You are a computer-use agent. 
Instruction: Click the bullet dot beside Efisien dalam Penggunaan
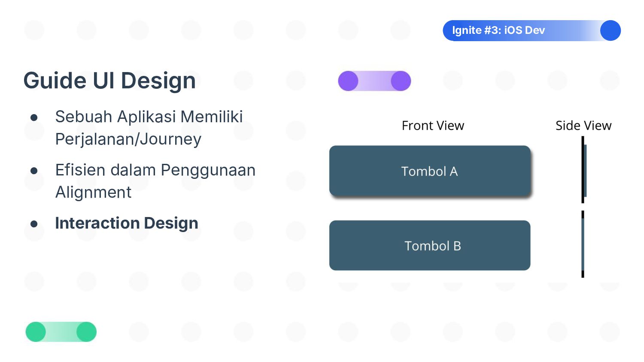click(x=34, y=171)
